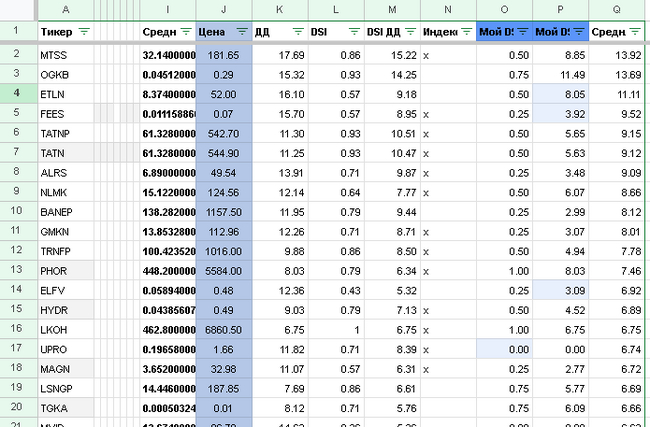Select cell 448.200000 in PHOR row

pyautogui.click(x=167, y=271)
